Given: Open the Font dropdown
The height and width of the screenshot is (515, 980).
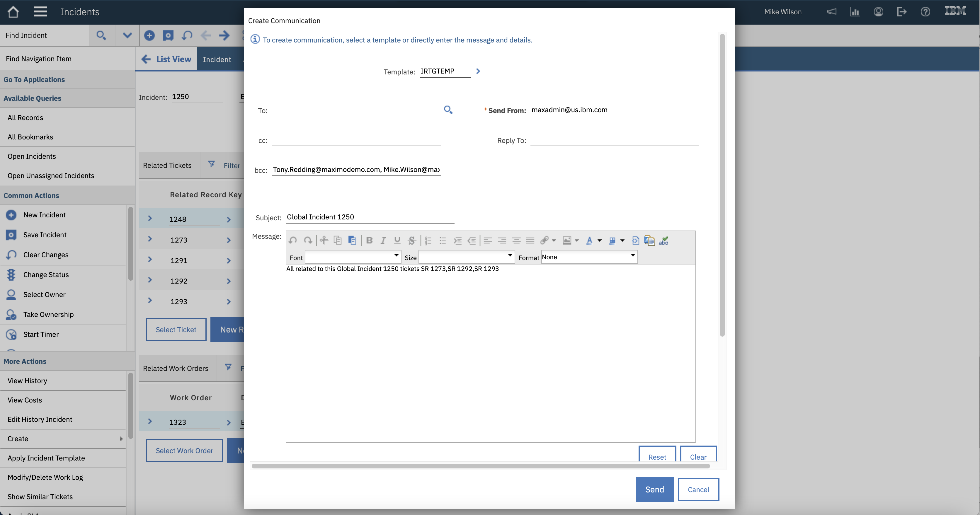Looking at the screenshot, I should click(x=353, y=257).
